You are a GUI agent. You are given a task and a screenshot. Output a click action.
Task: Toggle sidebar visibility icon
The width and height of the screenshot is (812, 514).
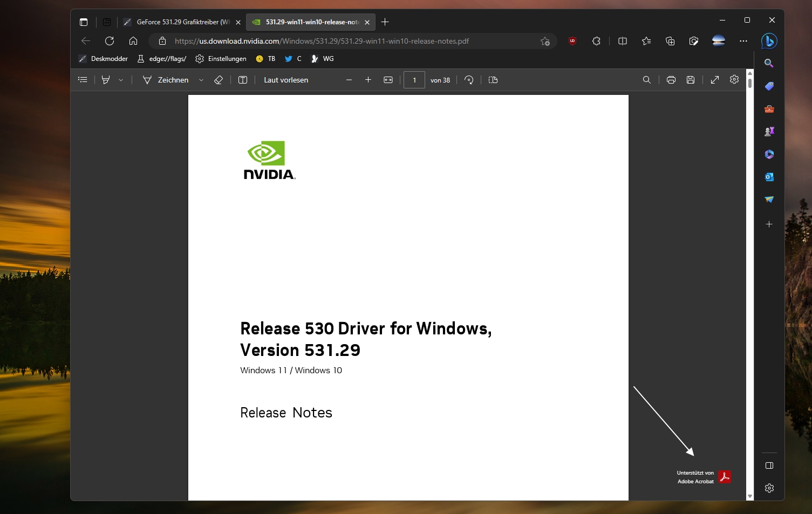pos(769,465)
